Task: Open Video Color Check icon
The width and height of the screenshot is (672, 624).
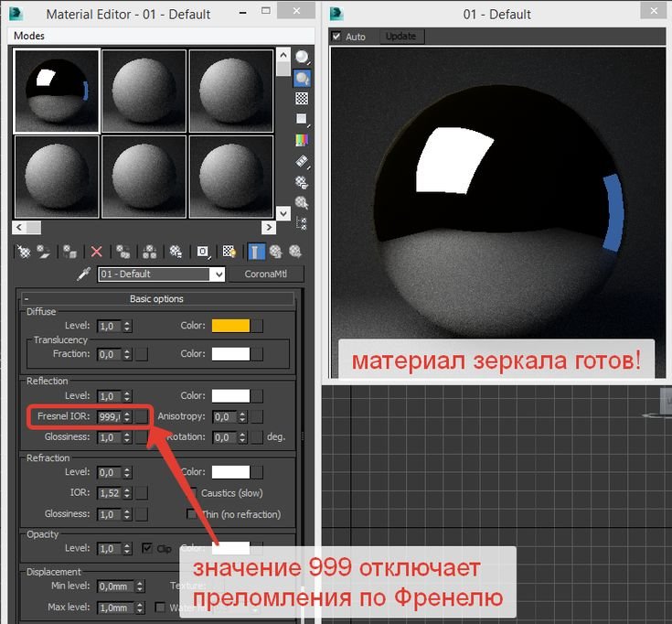Action: point(302,140)
